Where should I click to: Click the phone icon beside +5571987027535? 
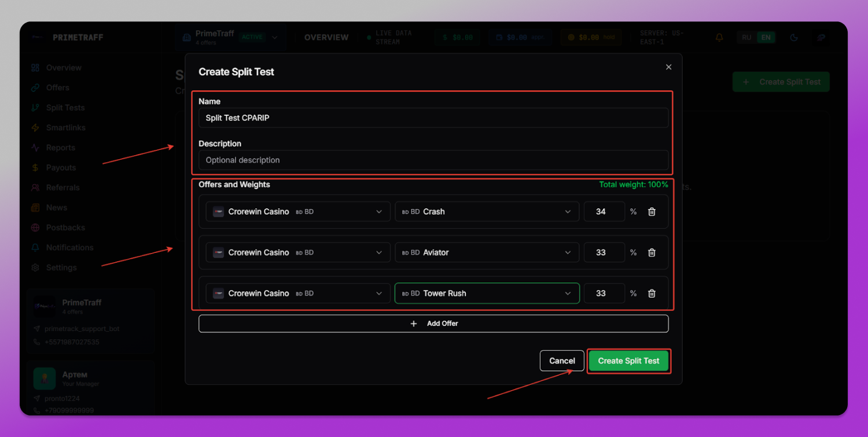coord(37,342)
